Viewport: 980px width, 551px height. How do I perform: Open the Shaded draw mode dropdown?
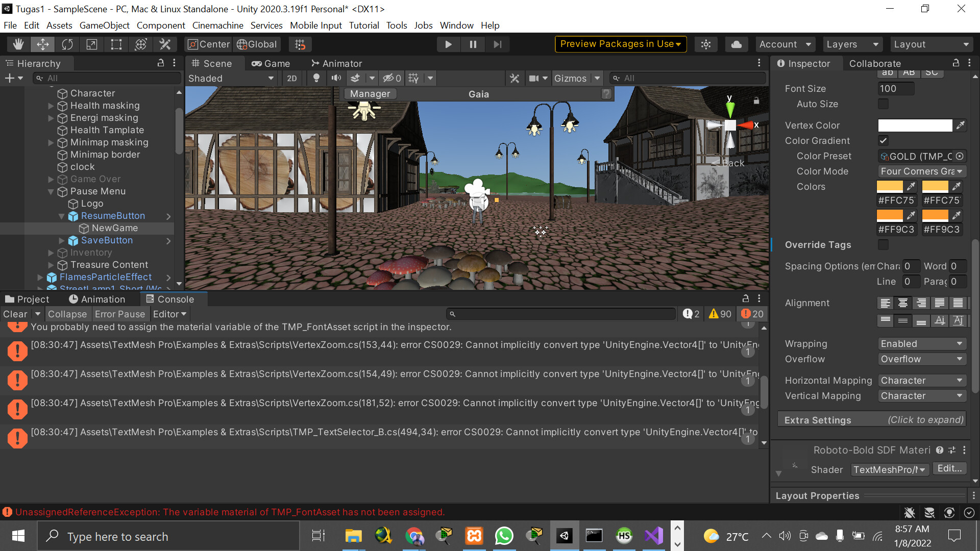[231, 78]
